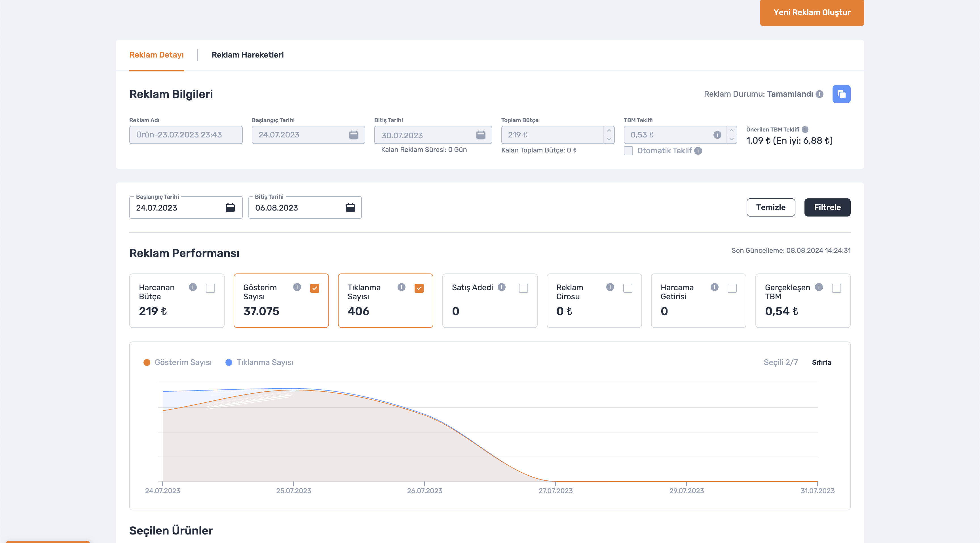The width and height of the screenshot is (980, 543).
Task: Click chart axis label 24.07.2023
Action: (162, 491)
